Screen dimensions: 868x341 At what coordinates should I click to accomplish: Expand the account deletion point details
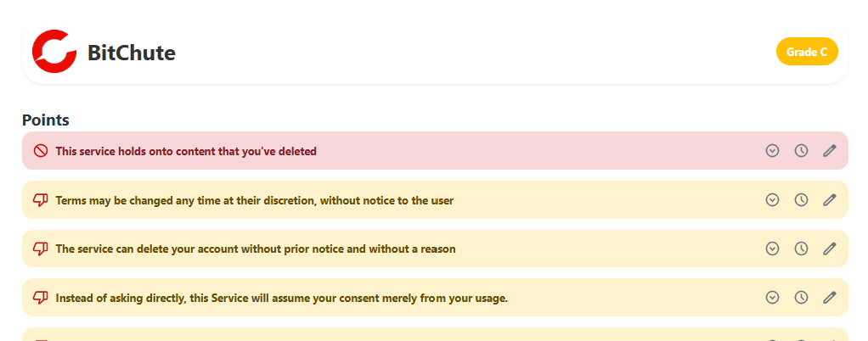(772, 249)
